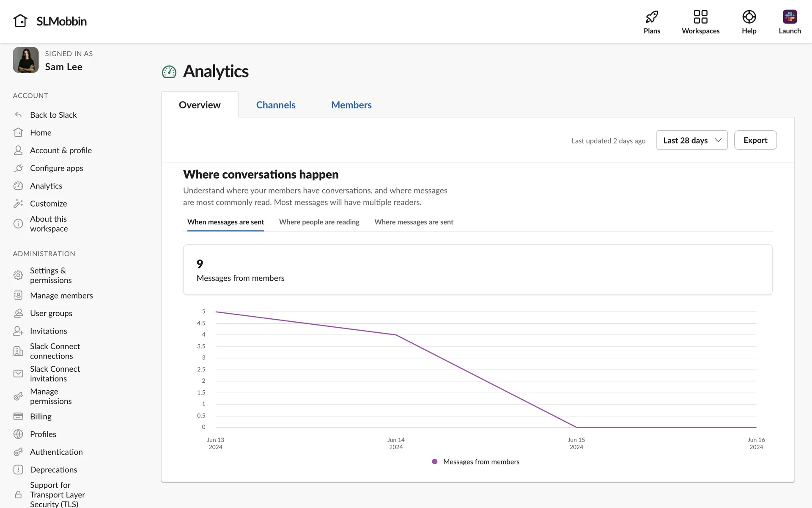This screenshot has height=508, width=812.
Task: Open the Workspaces grid icon
Action: tap(700, 17)
